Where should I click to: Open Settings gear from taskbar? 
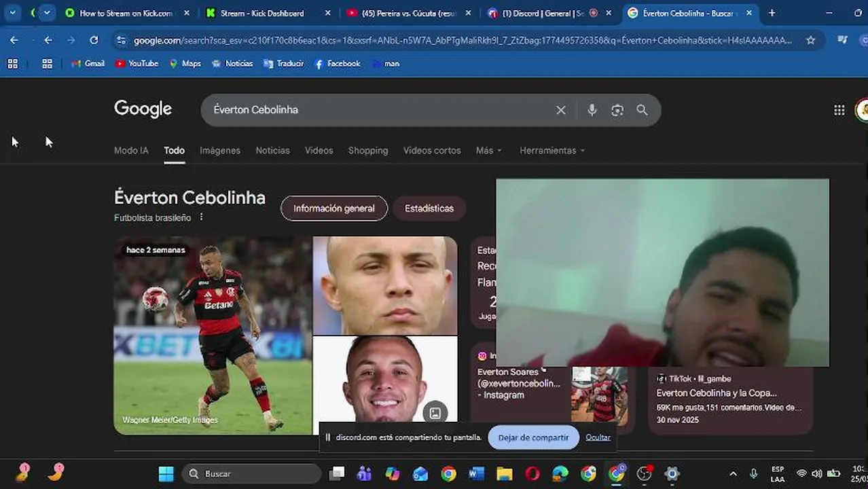pyautogui.click(x=672, y=473)
